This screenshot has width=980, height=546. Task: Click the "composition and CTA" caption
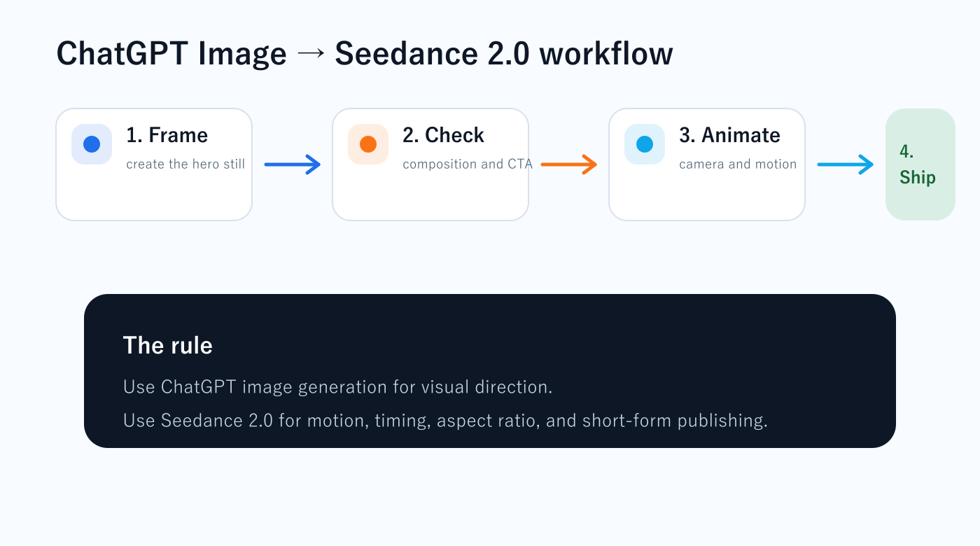(468, 164)
